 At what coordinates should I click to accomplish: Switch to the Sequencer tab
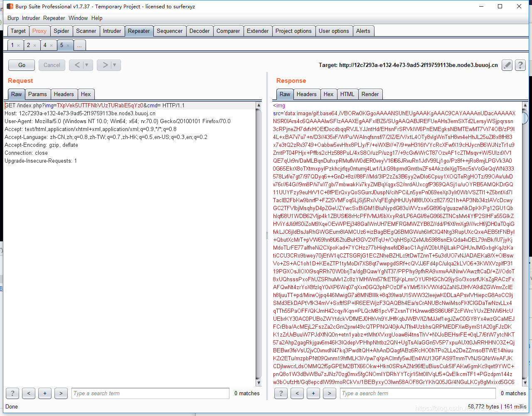pos(170,31)
